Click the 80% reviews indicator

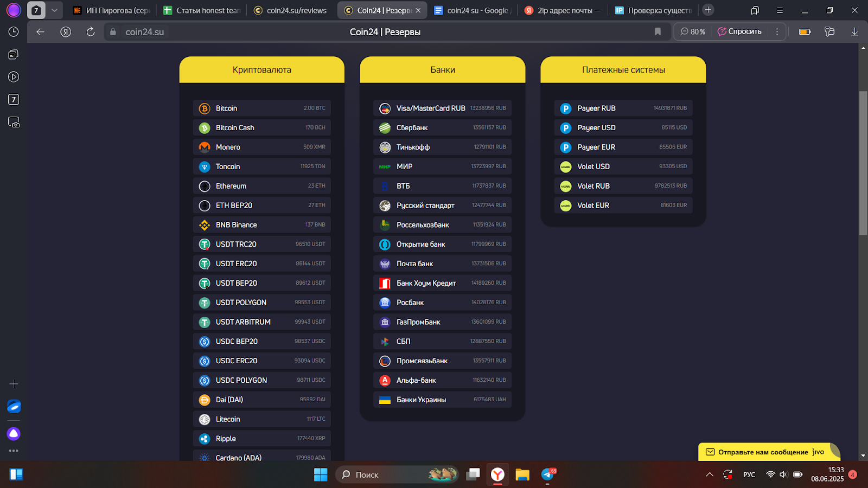click(x=693, y=32)
